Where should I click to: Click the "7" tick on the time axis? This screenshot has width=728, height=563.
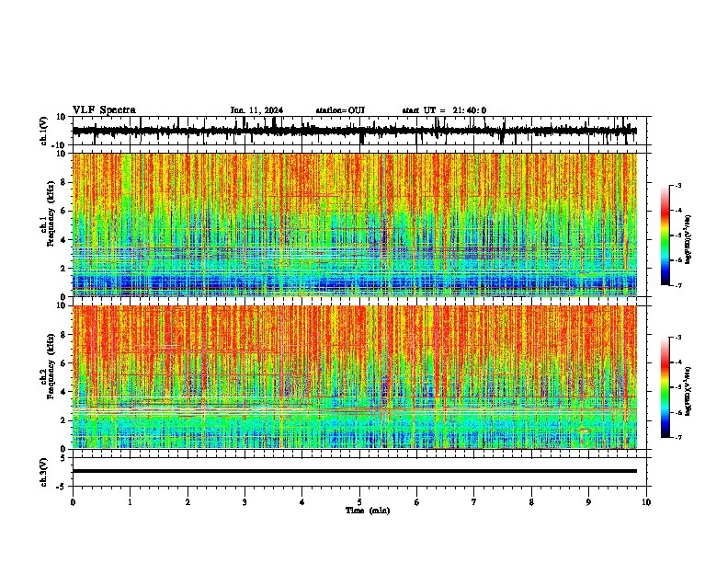click(474, 502)
